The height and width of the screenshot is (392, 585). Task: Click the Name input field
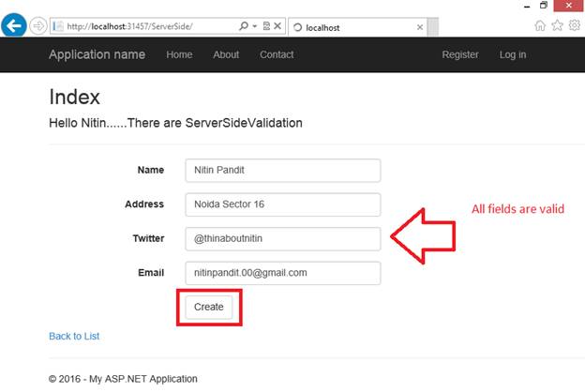pos(282,171)
